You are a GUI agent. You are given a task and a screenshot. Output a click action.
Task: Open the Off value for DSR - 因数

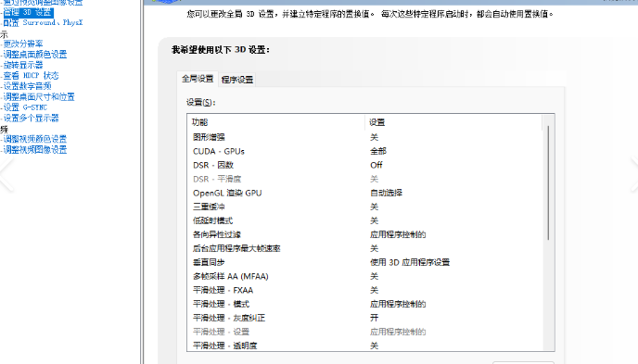click(x=376, y=165)
